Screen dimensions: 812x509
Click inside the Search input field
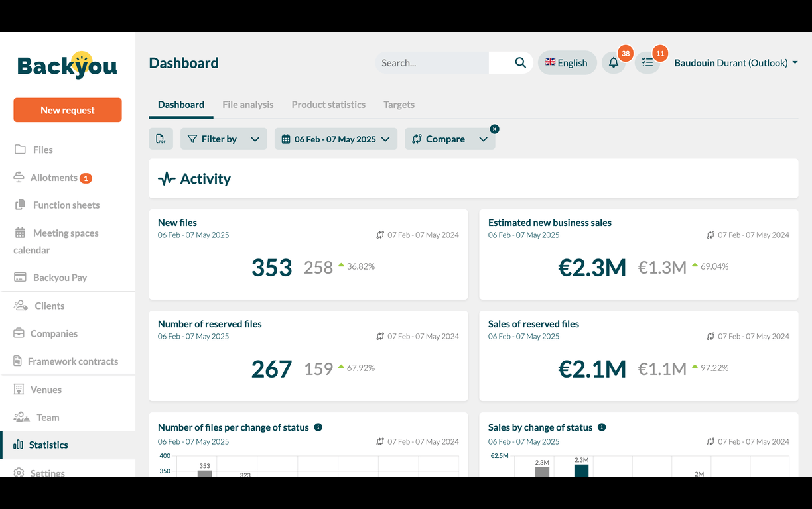pos(432,63)
